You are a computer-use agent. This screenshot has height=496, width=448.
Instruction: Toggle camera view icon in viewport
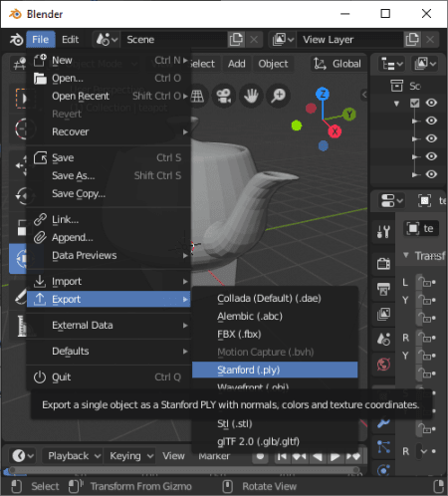(224, 96)
